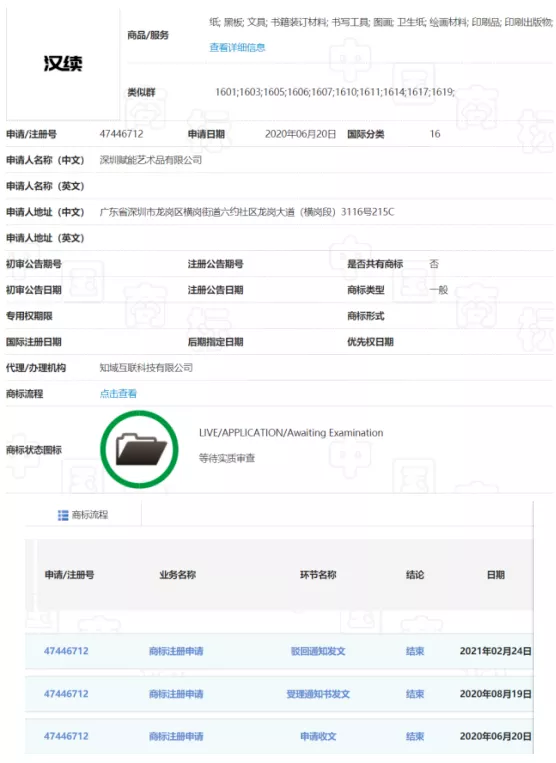Click the 商标状态图标 label
556x763 pixels.
34,450
